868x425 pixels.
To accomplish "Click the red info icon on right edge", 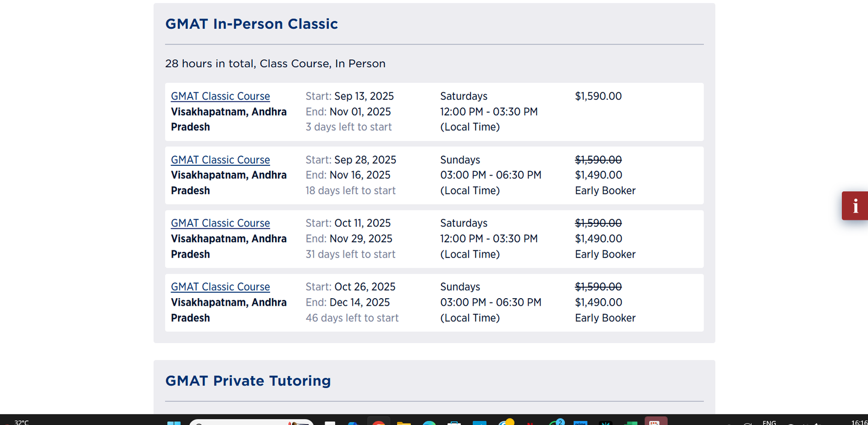I will pos(855,205).
